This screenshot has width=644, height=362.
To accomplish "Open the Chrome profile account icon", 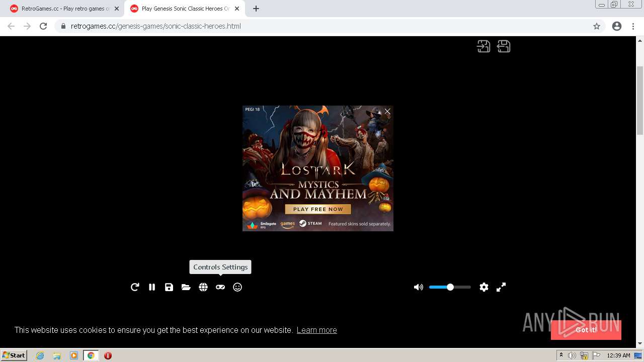I will (x=617, y=26).
